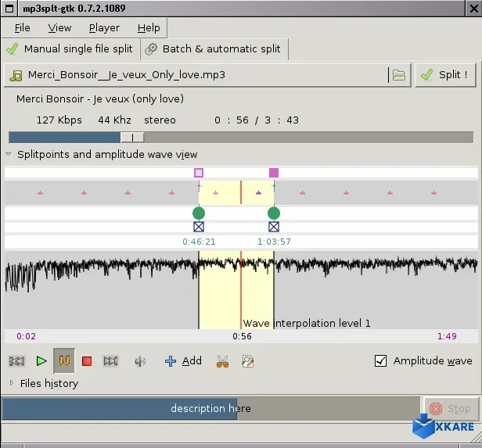
Task: Click the volume speaker icon
Action: point(140,361)
